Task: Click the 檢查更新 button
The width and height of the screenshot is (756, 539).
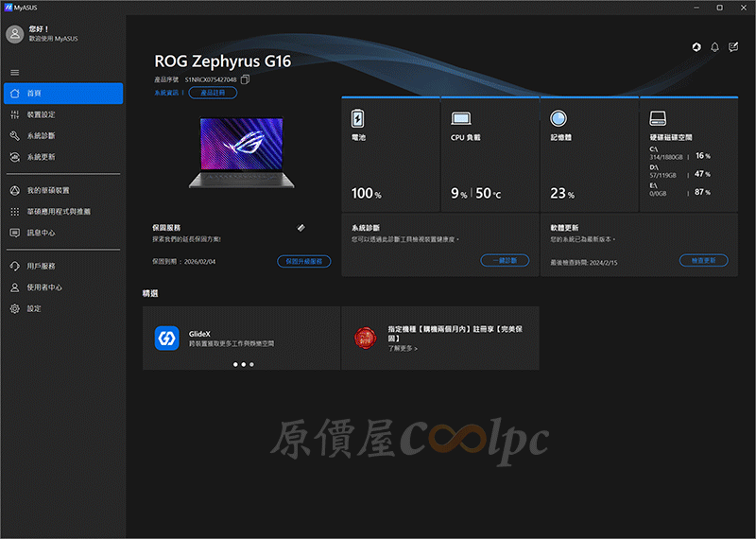Action: pyautogui.click(x=703, y=260)
